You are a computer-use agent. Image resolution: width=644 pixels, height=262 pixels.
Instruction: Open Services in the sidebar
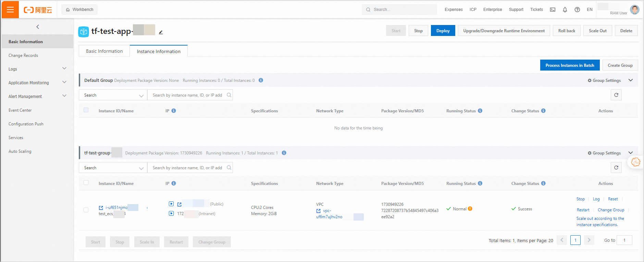point(16,137)
